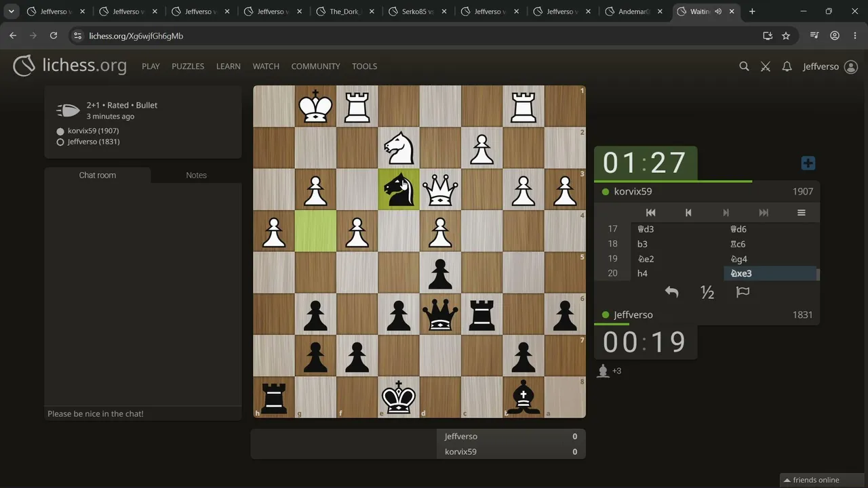Image resolution: width=868 pixels, height=488 pixels.
Task: Select the white rook on f1
Action: click(357, 106)
